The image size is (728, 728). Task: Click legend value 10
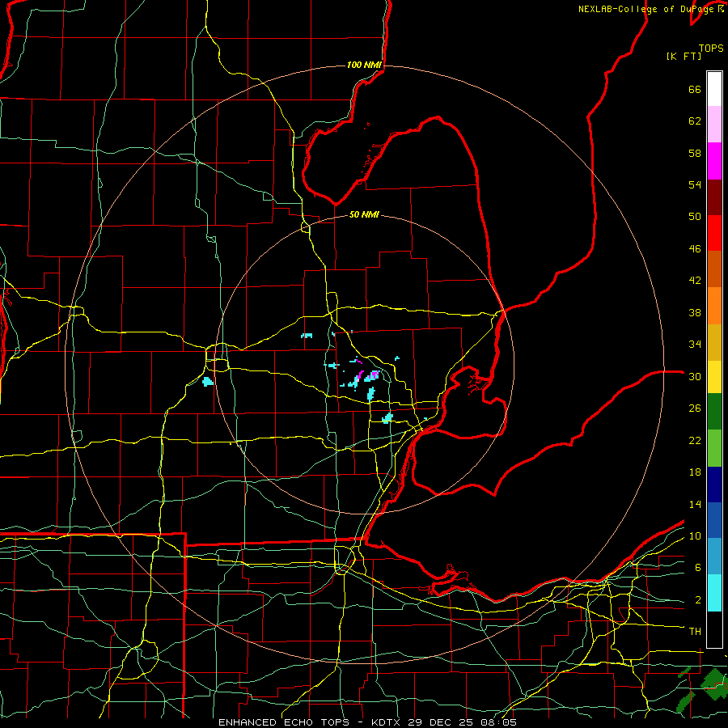click(x=695, y=536)
